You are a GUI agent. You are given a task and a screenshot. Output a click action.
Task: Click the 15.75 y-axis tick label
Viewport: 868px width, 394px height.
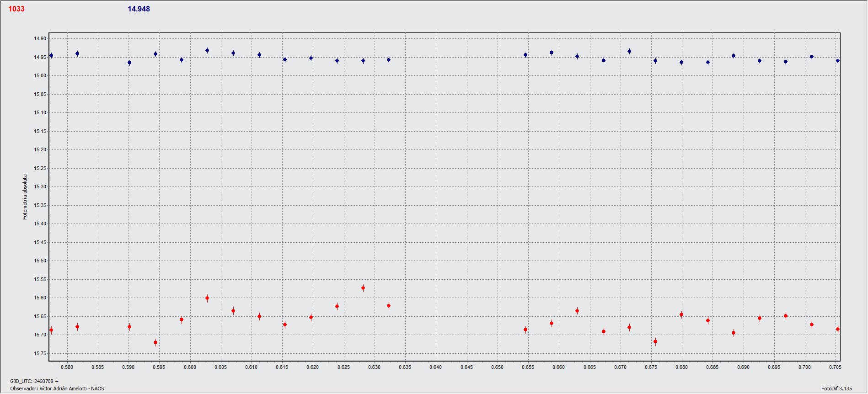pyautogui.click(x=40, y=353)
